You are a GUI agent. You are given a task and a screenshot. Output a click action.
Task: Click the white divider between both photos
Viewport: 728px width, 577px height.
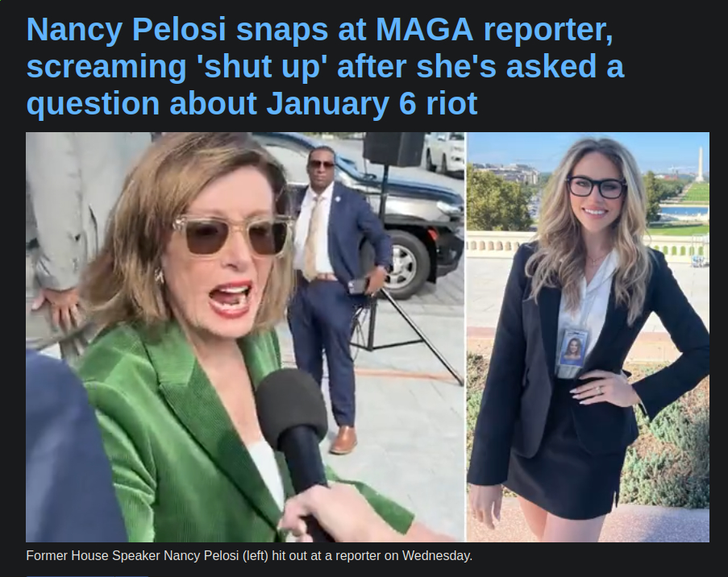click(x=466, y=337)
